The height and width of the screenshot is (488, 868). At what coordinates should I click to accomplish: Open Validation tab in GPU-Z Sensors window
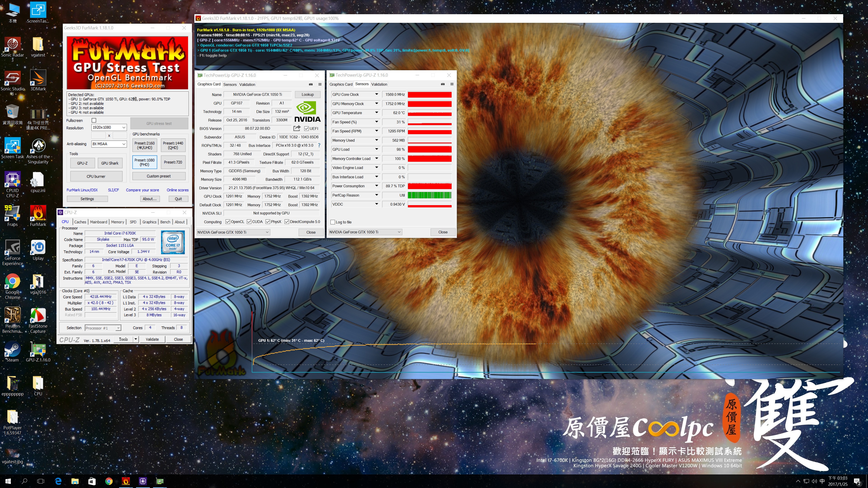point(379,84)
